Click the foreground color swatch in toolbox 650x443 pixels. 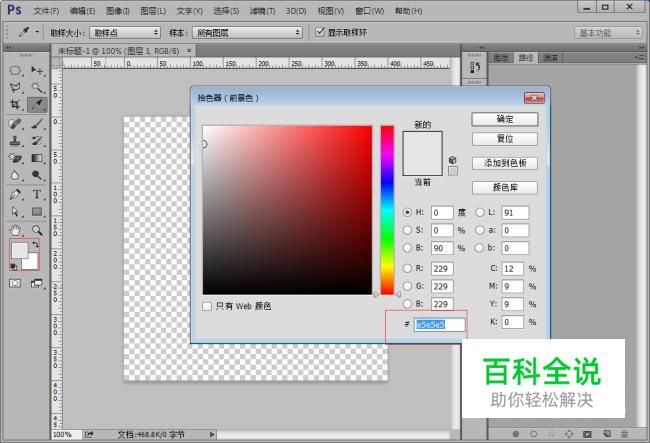[19, 250]
